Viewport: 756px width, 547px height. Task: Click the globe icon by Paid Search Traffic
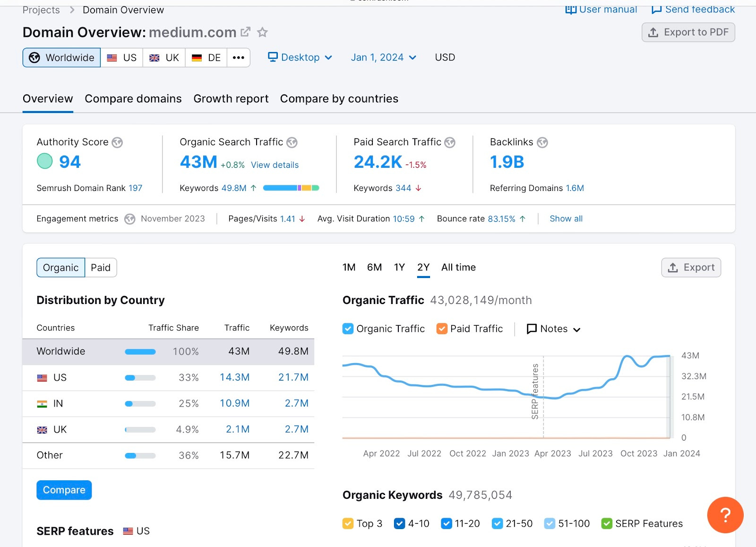pos(450,142)
